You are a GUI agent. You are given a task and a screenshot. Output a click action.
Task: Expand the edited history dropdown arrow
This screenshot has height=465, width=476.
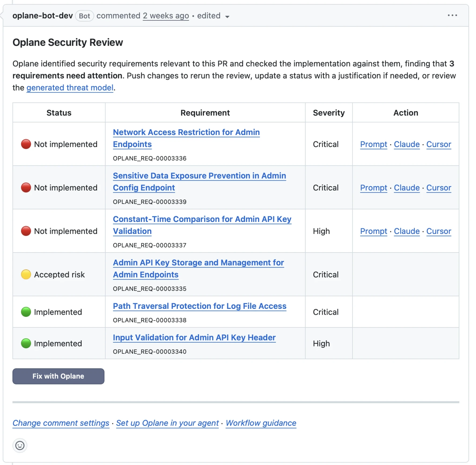coord(227,17)
